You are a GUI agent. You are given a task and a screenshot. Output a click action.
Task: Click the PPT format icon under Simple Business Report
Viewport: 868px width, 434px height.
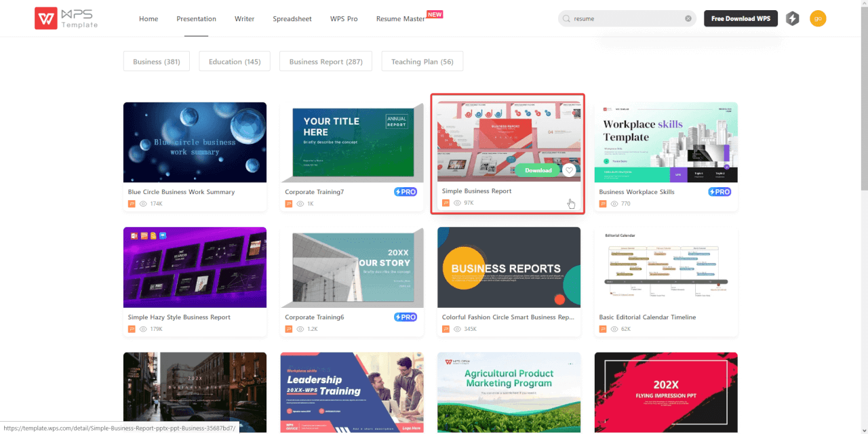click(x=446, y=203)
